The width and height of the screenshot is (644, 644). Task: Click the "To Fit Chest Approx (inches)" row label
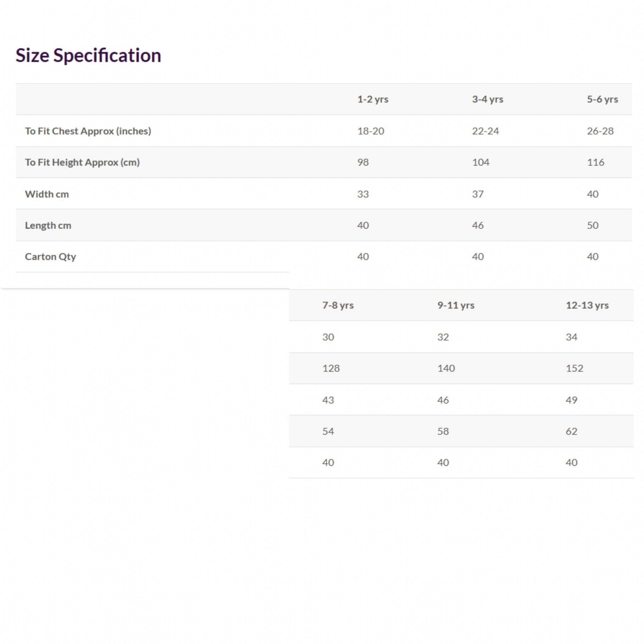88,131
